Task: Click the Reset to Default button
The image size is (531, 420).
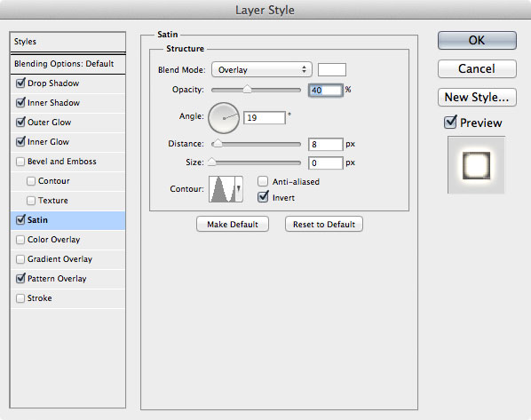Action: pyautogui.click(x=324, y=225)
